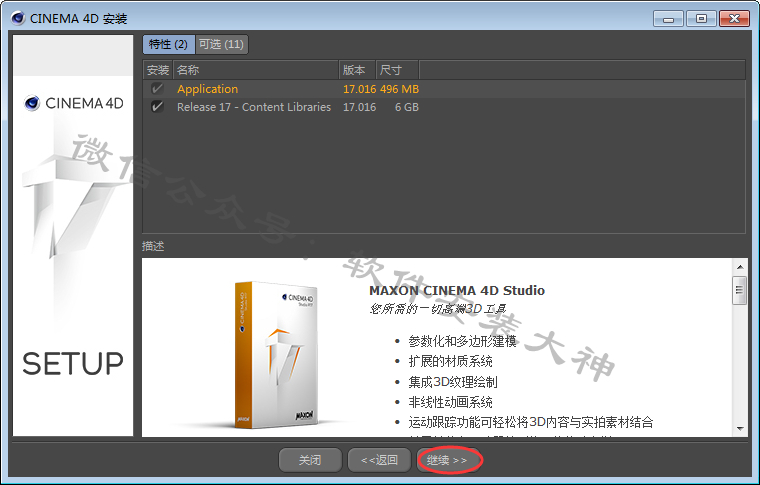This screenshot has height=485, width=760.
Task: Close the installer window with X
Action: pyautogui.click(x=734, y=19)
